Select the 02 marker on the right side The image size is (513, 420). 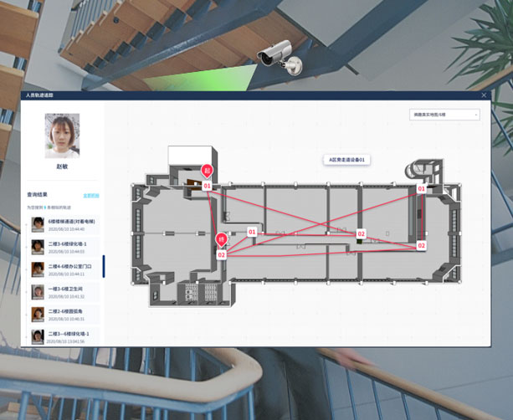422,245
